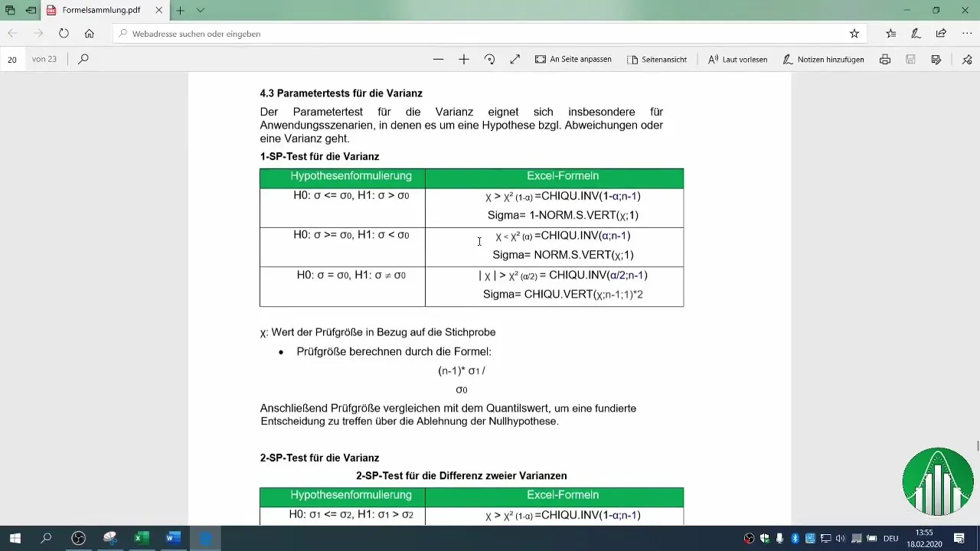The image size is (980, 551).
Task: Rotate the PDF page
Action: [x=489, y=59]
